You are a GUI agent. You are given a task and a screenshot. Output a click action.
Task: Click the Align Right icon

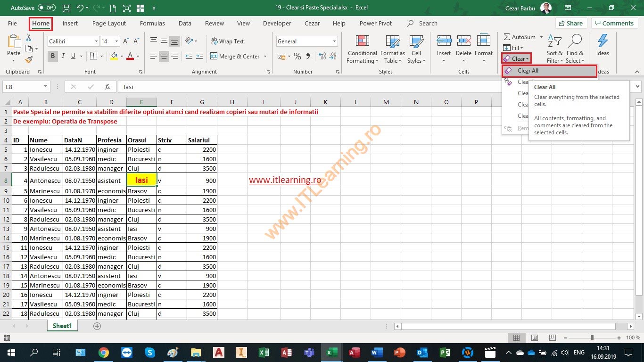(174, 56)
